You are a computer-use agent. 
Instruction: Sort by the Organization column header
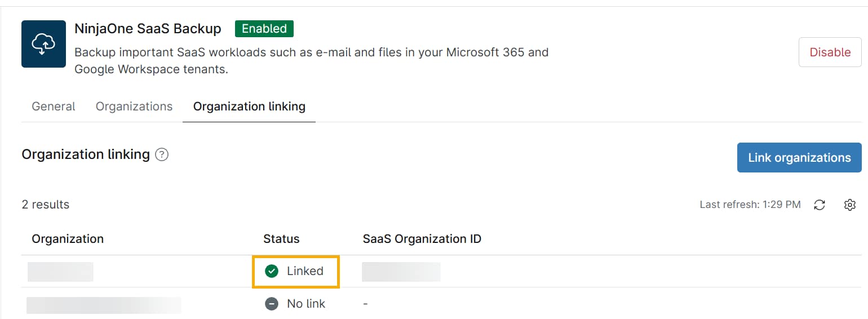pos(68,239)
